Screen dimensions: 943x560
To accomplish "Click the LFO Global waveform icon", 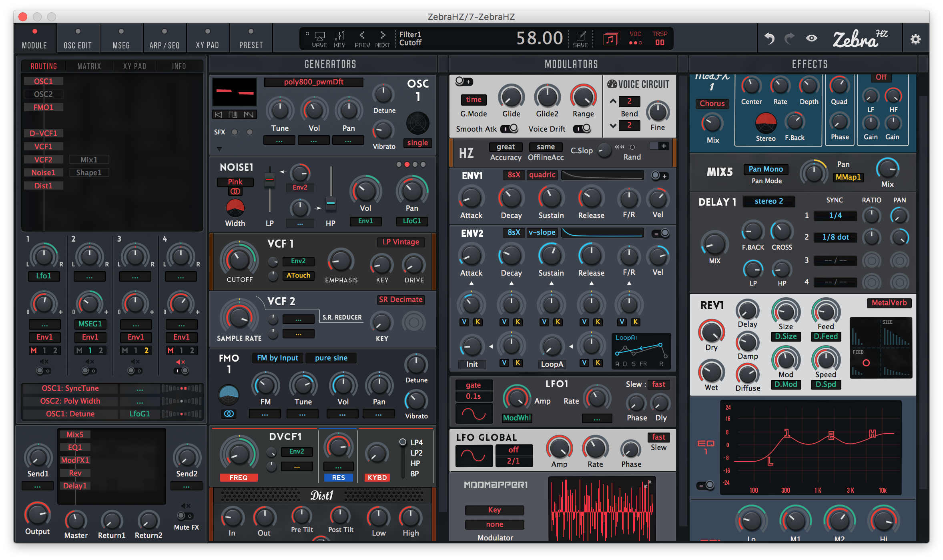I will 474,456.
